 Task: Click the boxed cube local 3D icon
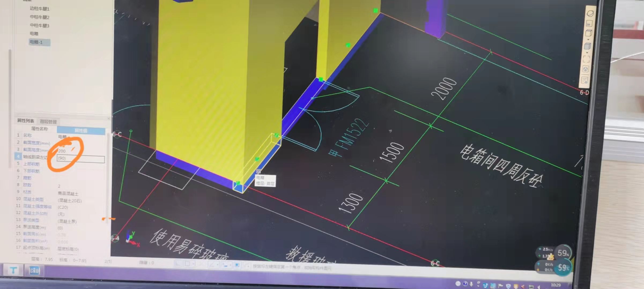pos(586,69)
